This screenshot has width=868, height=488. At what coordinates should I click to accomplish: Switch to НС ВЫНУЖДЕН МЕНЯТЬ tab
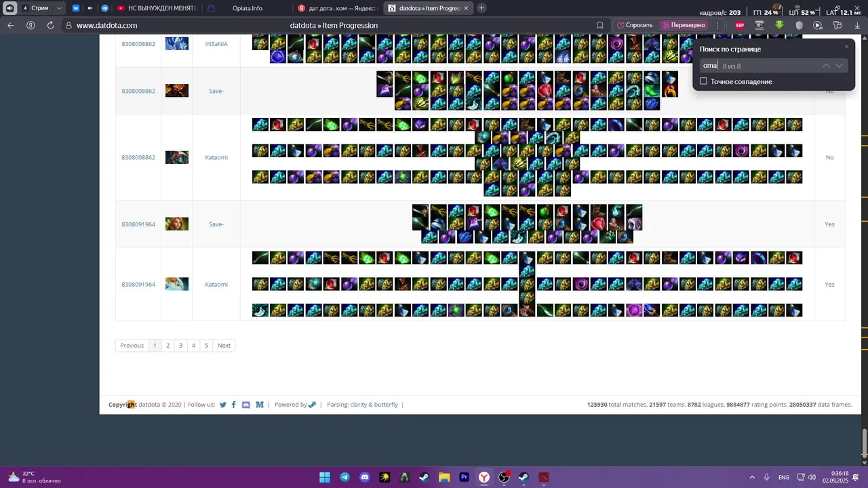coord(157,8)
